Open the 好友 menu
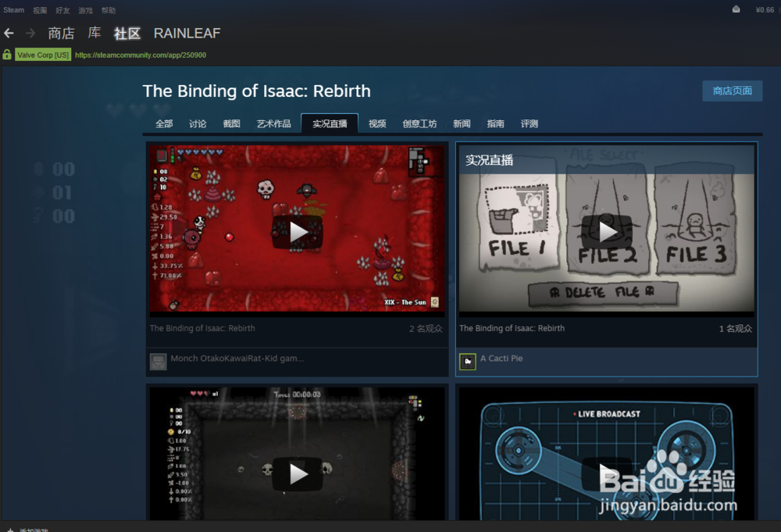Image resolution: width=781 pixels, height=532 pixels. click(62, 10)
